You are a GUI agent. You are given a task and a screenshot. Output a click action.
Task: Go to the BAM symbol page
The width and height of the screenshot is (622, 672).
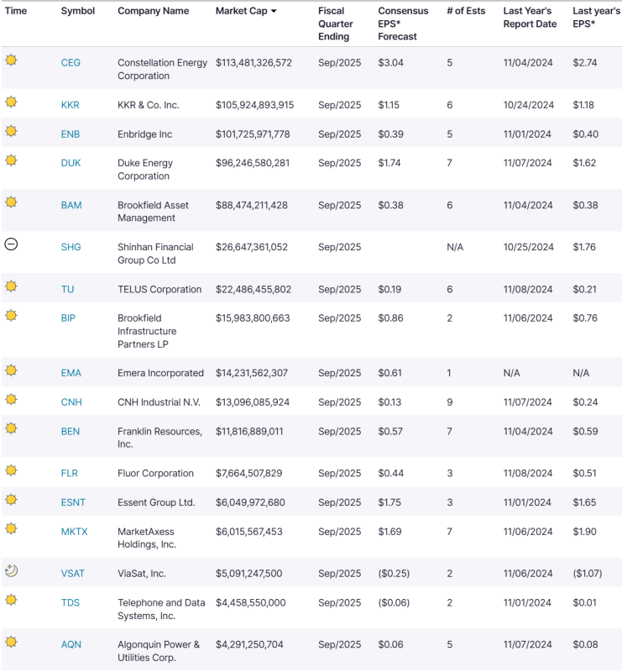click(x=71, y=206)
